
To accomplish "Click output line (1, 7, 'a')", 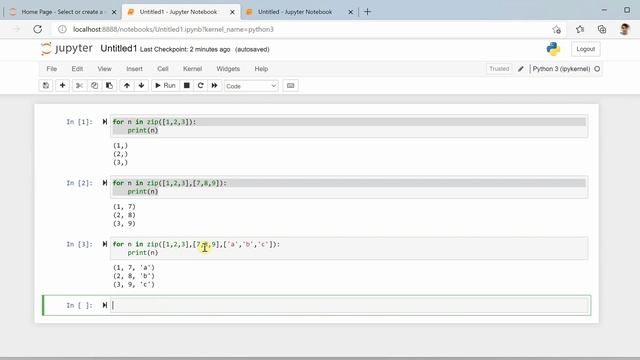I will click(x=134, y=268).
